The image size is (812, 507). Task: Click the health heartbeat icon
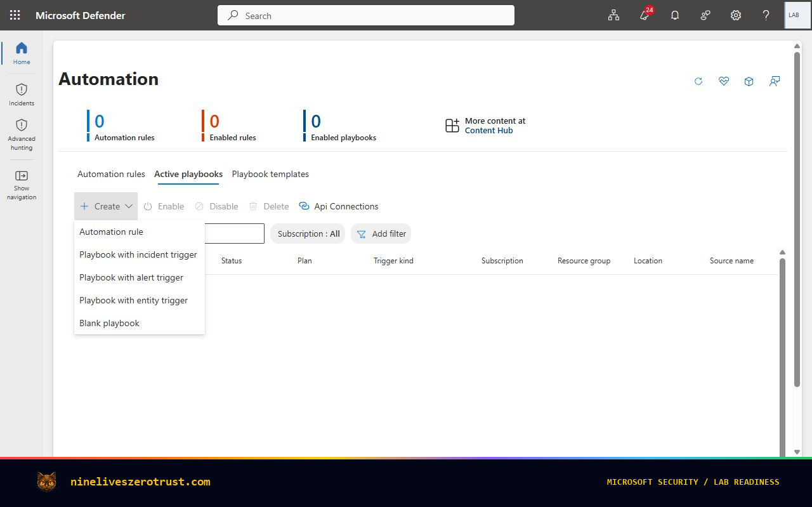(724, 81)
